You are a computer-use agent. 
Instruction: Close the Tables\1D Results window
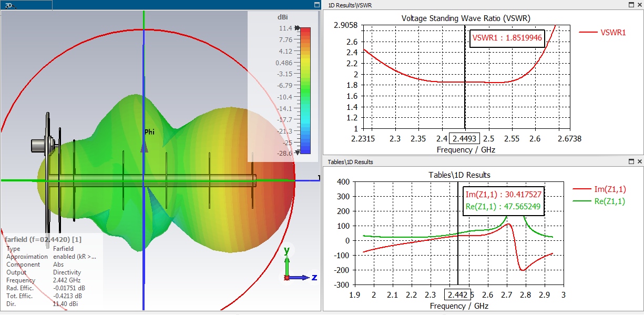click(x=639, y=162)
